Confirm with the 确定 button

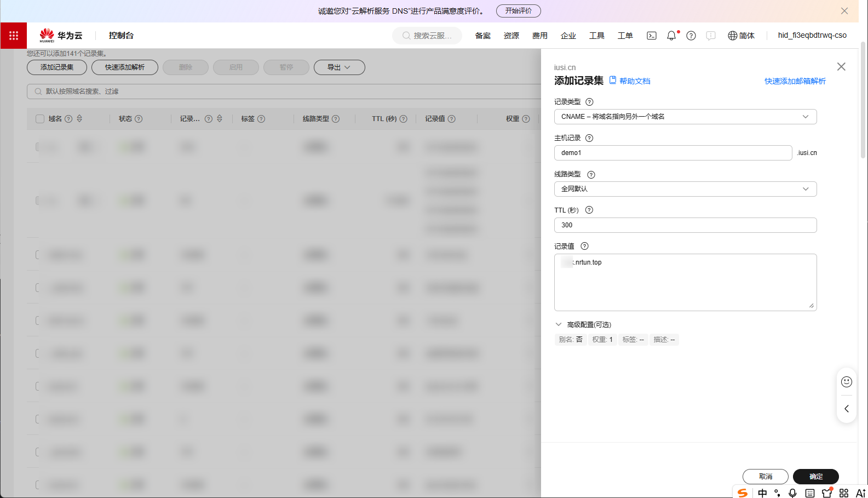[x=816, y=477]
